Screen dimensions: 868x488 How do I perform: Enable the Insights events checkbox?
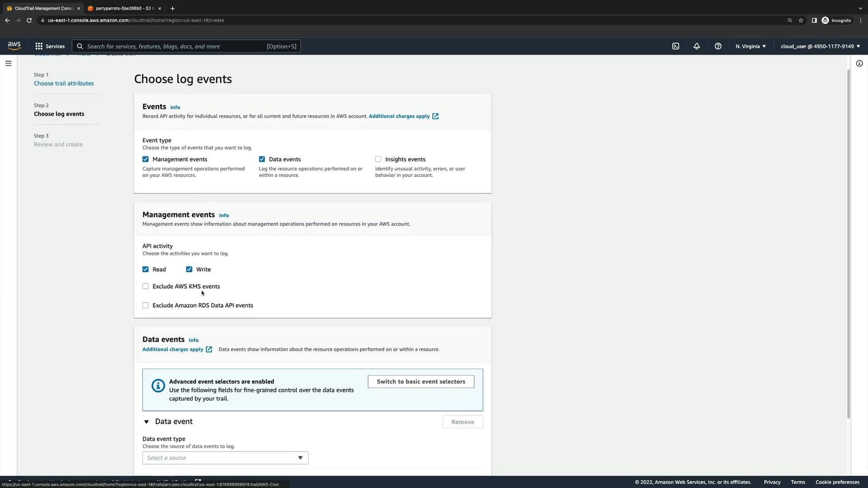378,159
